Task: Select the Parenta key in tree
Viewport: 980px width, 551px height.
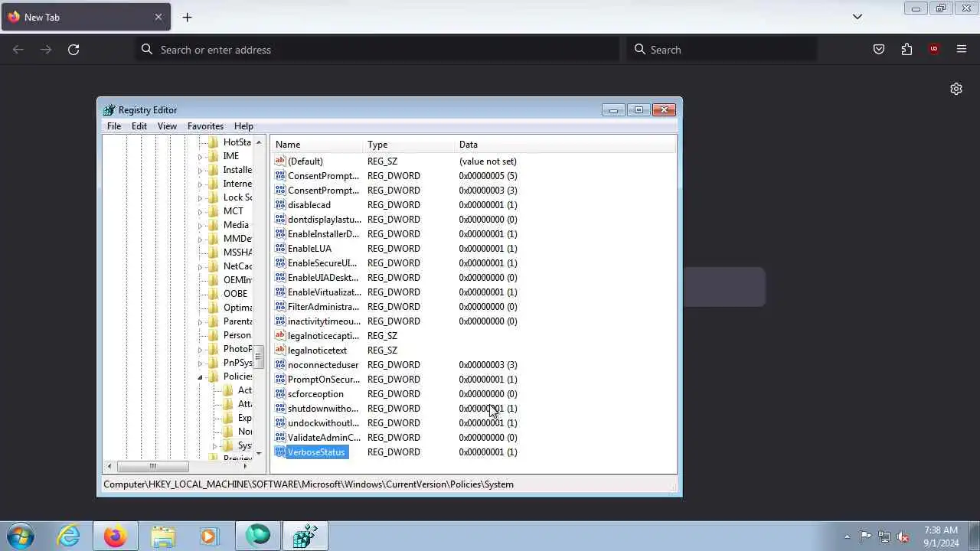Action: click(x=237, y=321)
